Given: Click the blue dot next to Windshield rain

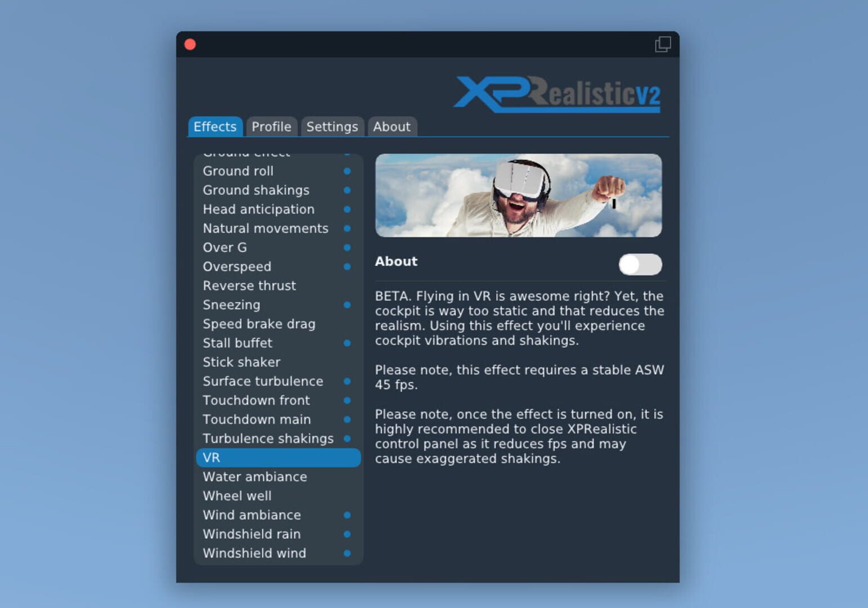Looking at the screenshot, I should pyautogui.click(x=347, y=534).
